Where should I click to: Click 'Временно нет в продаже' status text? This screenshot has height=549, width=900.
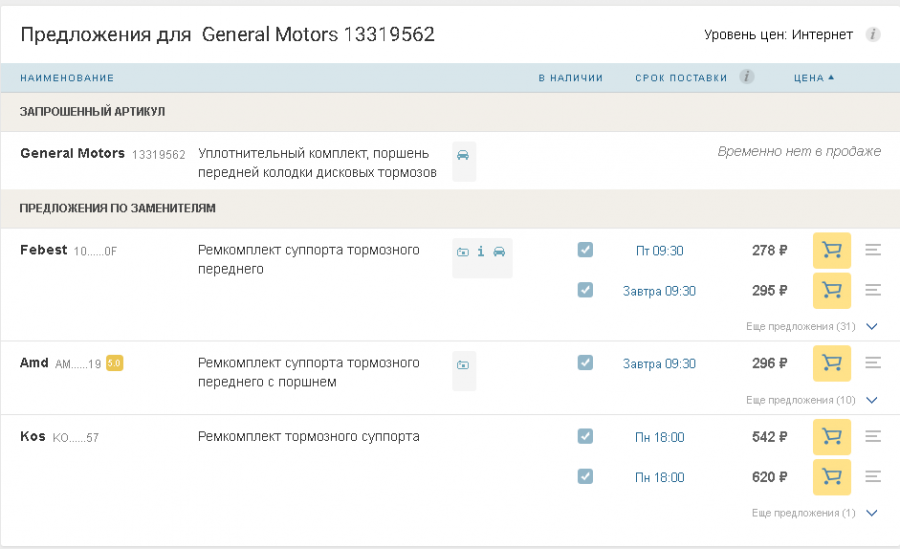[799, 151]
